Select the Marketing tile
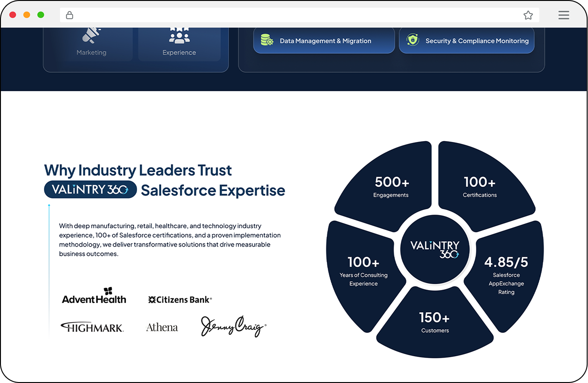The image size is (588, 383). [x=91, y=44]
